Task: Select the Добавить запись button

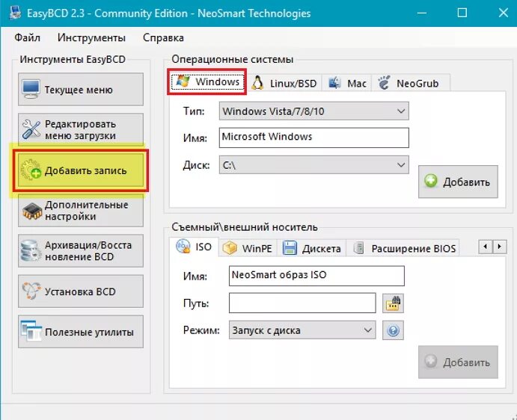Action: point(81,170)
